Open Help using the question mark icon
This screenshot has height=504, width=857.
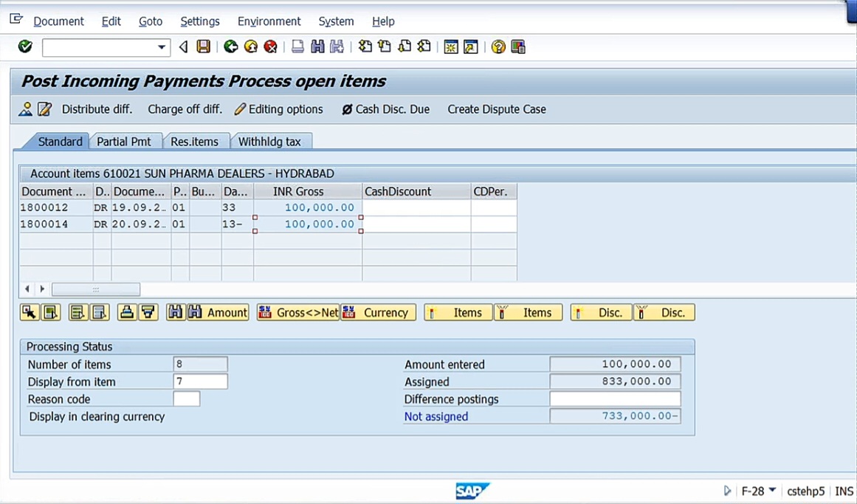(x=498, y=47)
